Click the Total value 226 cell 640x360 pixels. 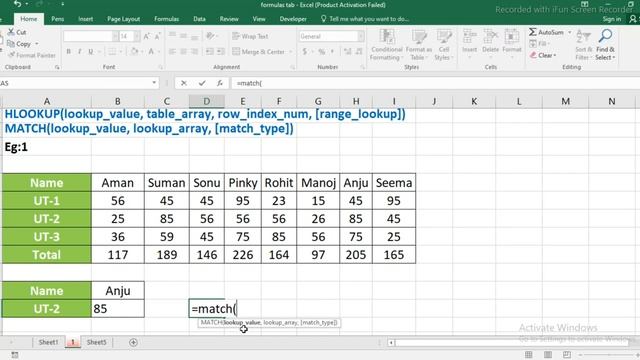point(243,255)
